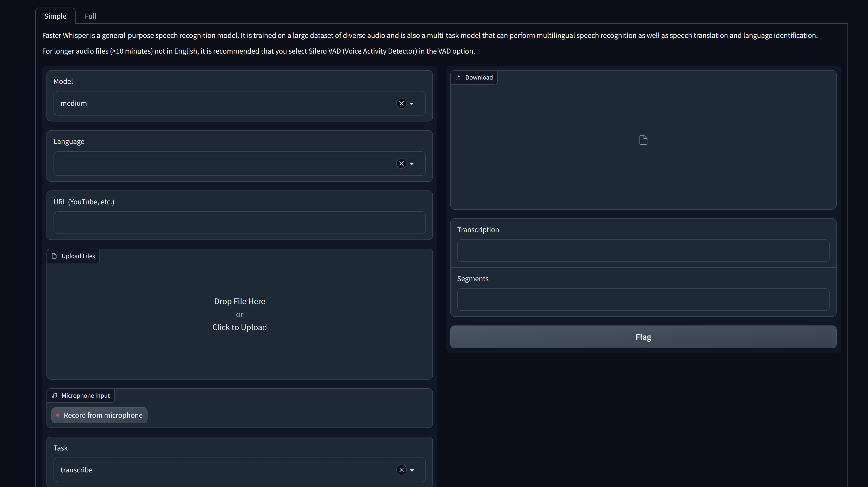Click the music note icon by Microphone Input

[x=54, y=396]
